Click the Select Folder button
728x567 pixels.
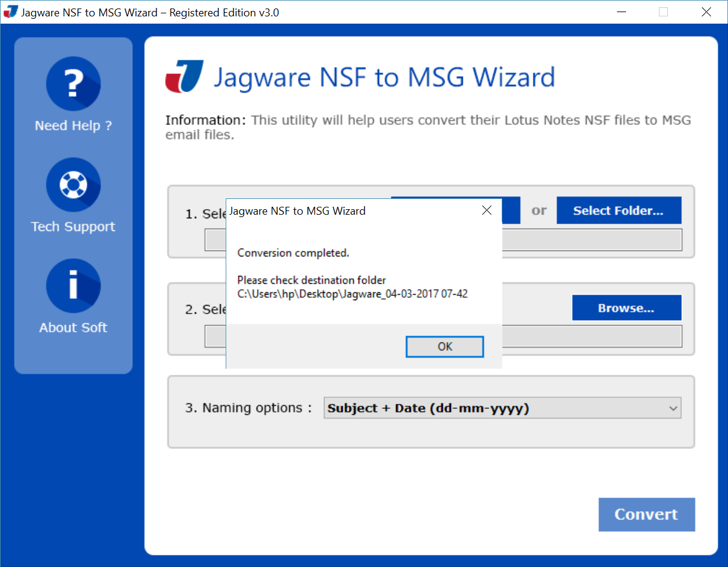pos(619,210)
